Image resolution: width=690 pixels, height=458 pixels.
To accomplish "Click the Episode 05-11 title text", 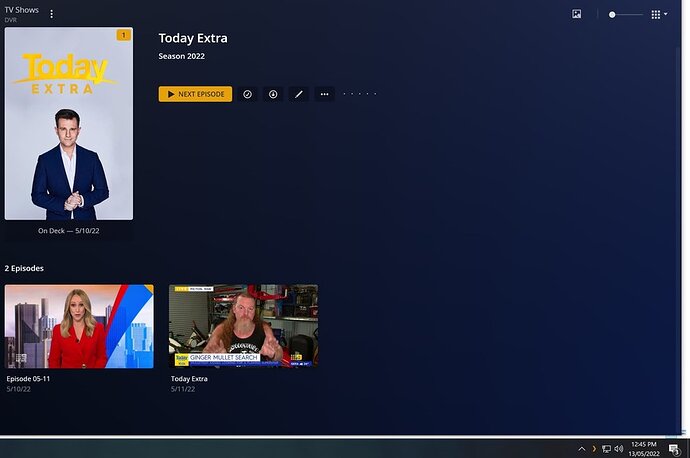I will point(28,379).
